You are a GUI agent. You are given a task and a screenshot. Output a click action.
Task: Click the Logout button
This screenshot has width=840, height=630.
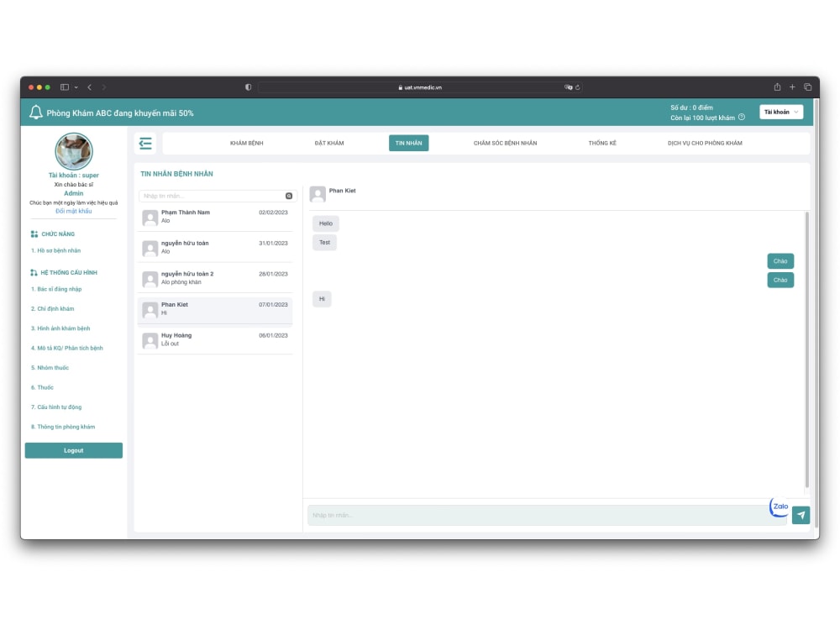pos(74,450)
